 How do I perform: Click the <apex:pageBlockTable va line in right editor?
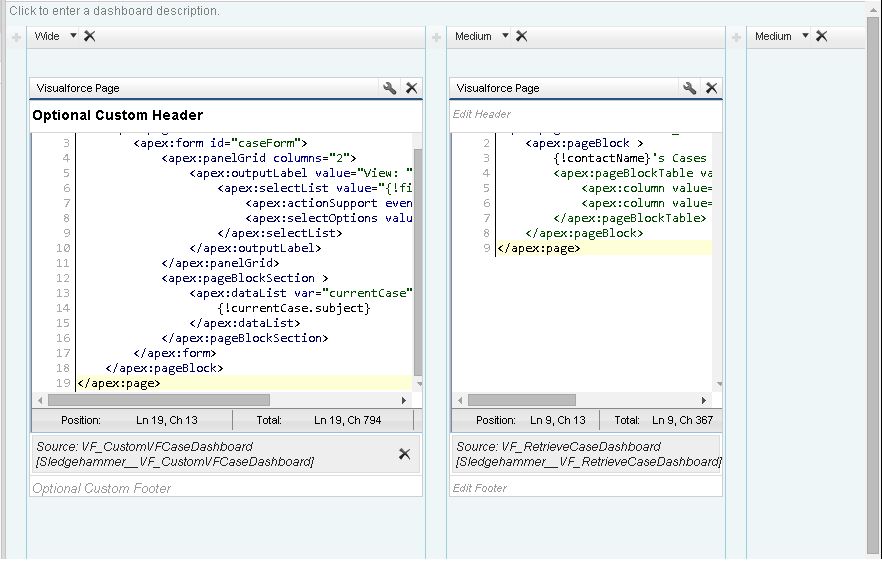pyautogui.click(x=632, y=173)
